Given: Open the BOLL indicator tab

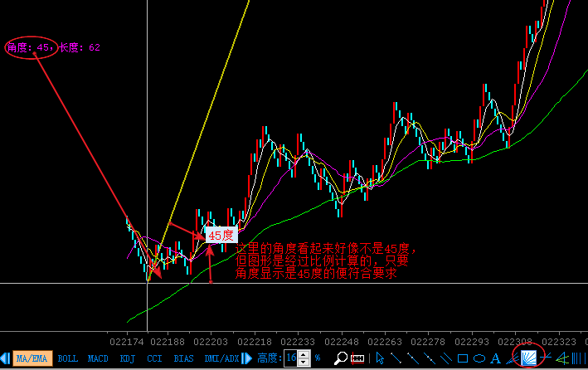Looking at the screenshot, I should point(68,358).
